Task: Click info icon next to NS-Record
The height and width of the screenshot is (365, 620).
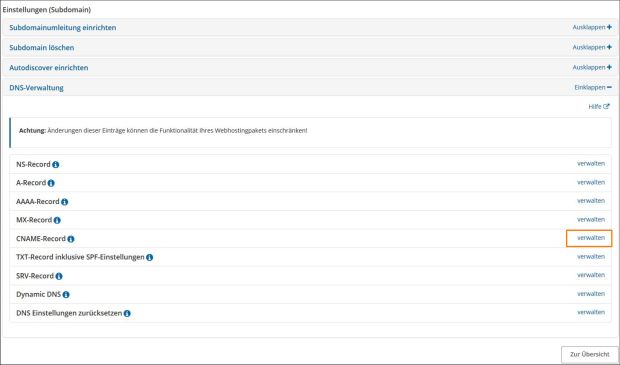Action: pyautogui.click(x=56, y=165)
